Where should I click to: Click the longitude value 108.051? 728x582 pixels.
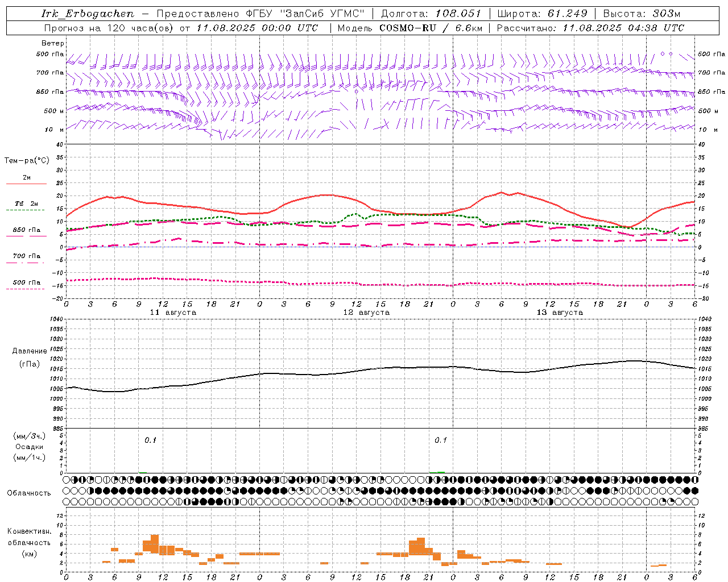(x=458, y=14)
